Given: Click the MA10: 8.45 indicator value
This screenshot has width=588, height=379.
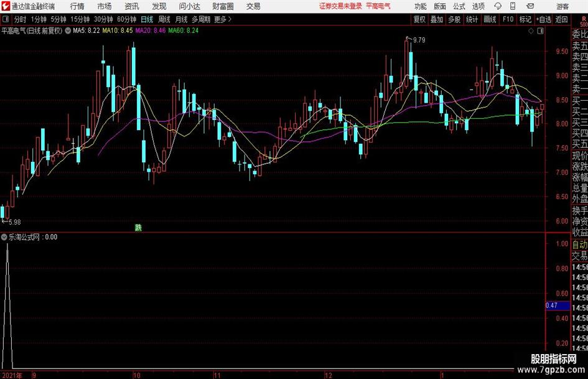Looking at the screenshot, I should click(x=118, y=30).
